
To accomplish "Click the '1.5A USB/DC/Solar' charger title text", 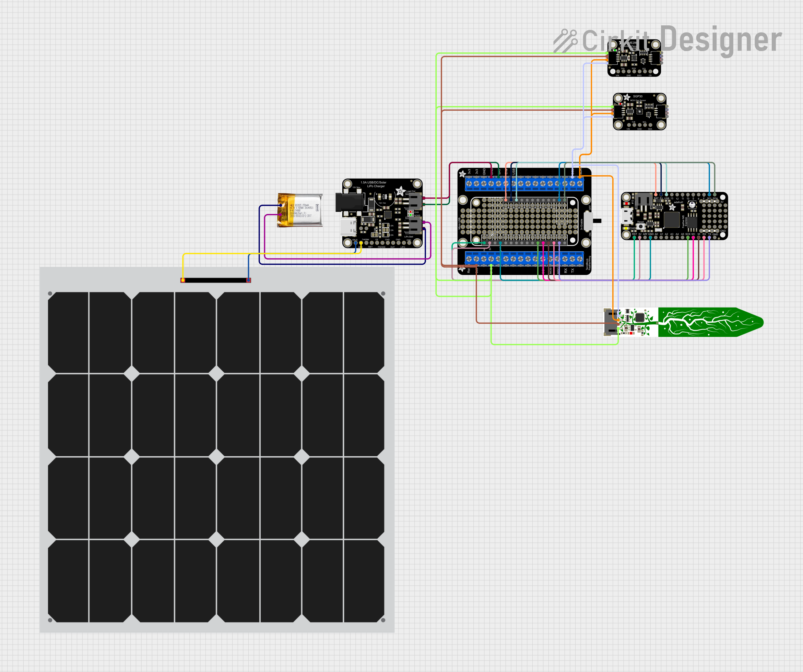I will pos(374,183).
